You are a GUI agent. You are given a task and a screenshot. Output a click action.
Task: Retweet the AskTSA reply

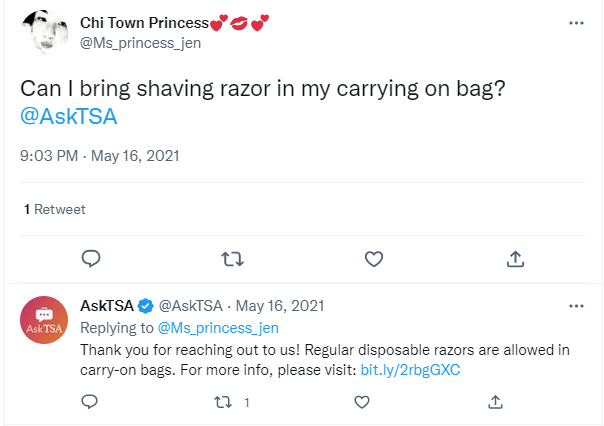225,402
